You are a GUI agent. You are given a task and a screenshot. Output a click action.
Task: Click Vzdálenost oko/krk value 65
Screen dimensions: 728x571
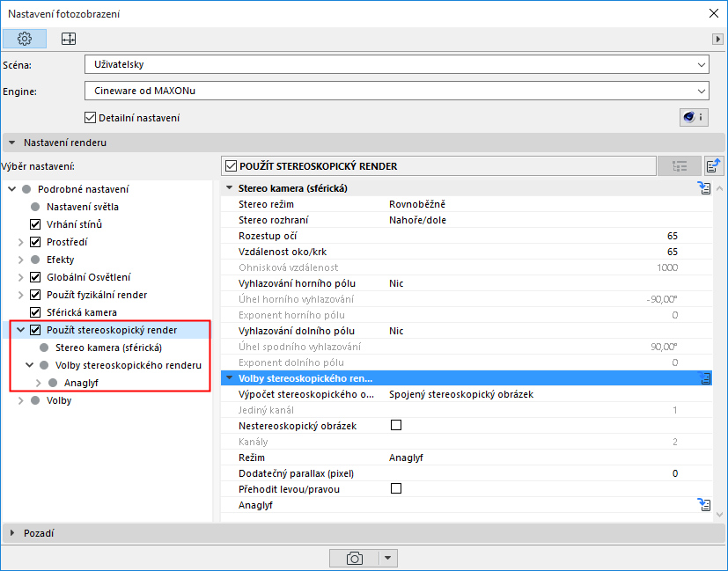click(x=673, y=252)
